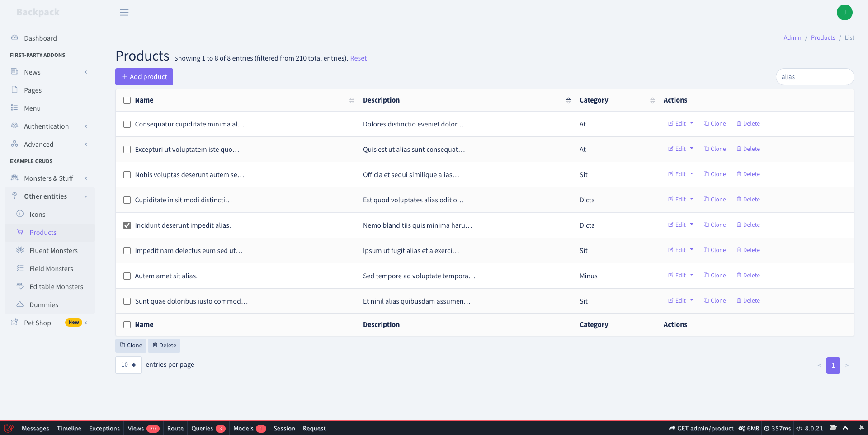Open debugbar folder icon for saved requests
This screenshot has height=435, width=868.
click(833, 428)
